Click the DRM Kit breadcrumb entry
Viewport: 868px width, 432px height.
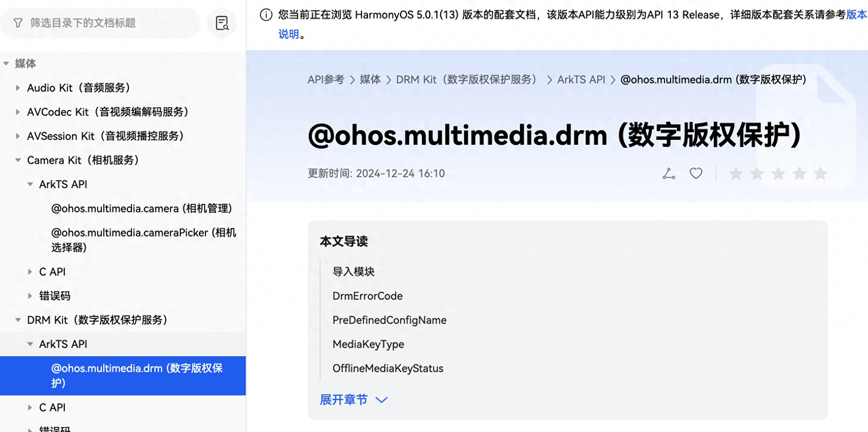[x=466, y=80]
